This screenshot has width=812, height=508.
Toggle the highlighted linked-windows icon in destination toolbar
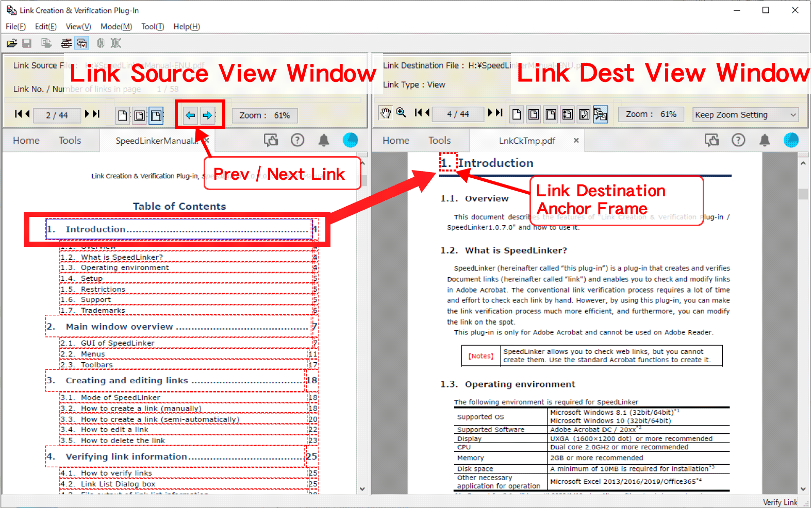point(601,114)
